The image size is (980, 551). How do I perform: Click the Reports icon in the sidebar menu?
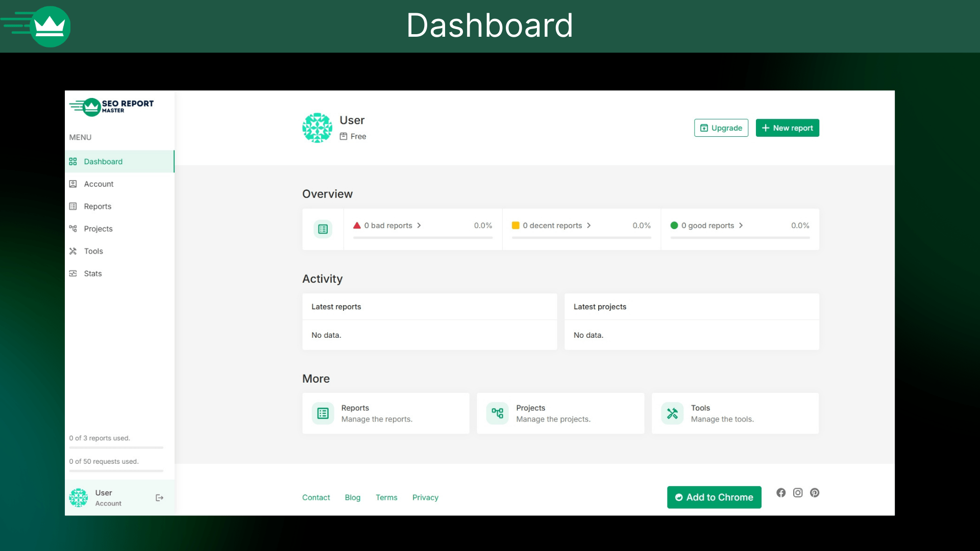pos(73,206)
